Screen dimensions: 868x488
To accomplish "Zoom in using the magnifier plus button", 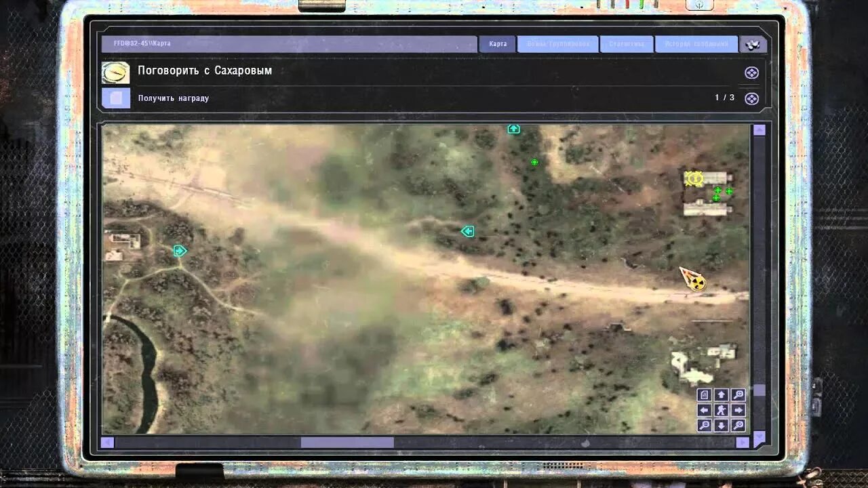I will (738, 394).
